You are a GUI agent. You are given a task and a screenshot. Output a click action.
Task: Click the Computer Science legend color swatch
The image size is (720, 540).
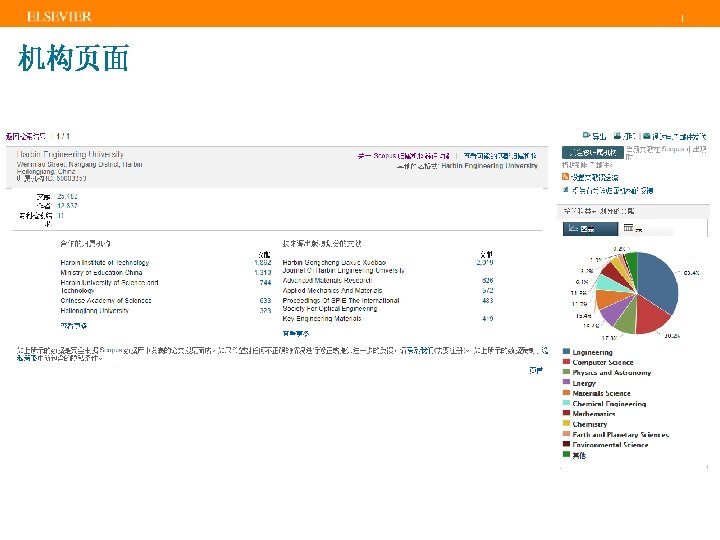(566, 362)
